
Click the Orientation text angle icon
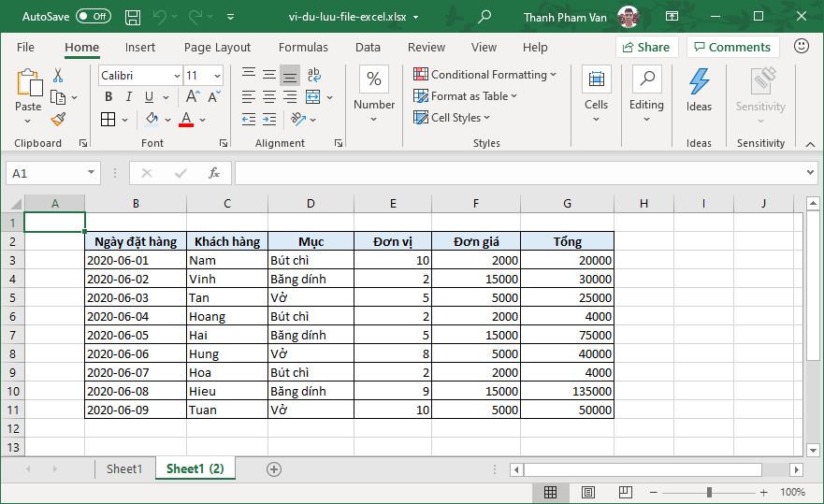point(298,120)
